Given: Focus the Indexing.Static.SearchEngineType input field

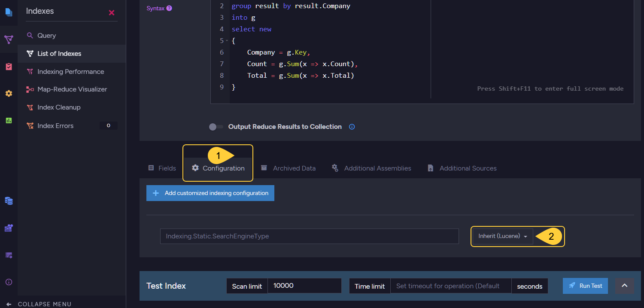Looking at the screenshot, I should click(309, 236).
